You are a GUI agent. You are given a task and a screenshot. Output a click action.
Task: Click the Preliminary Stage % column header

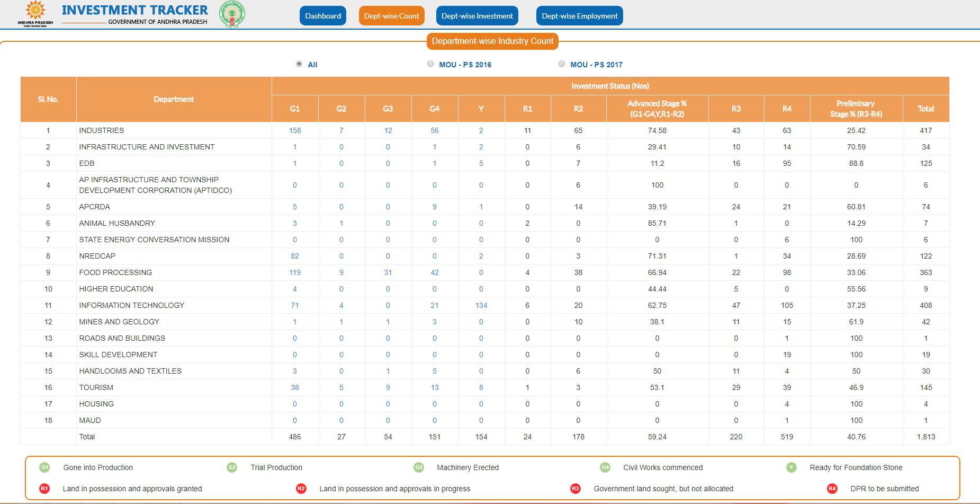tap(856, 109)
